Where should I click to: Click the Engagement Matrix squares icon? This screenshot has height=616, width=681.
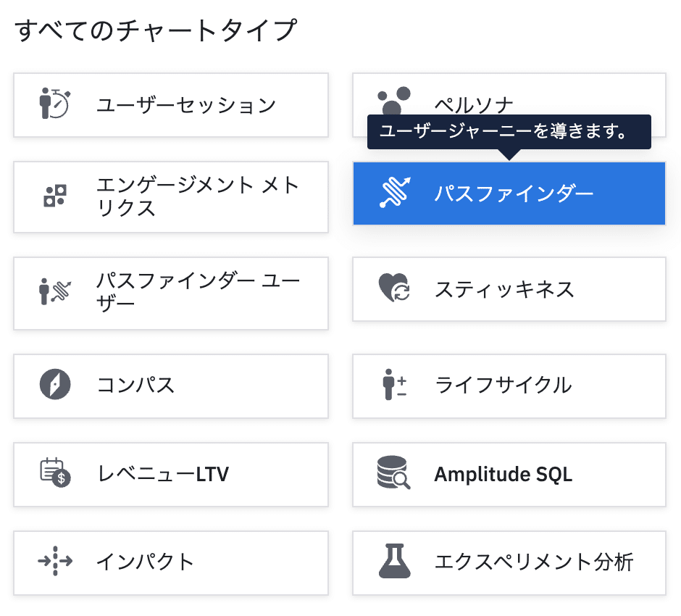55,196
